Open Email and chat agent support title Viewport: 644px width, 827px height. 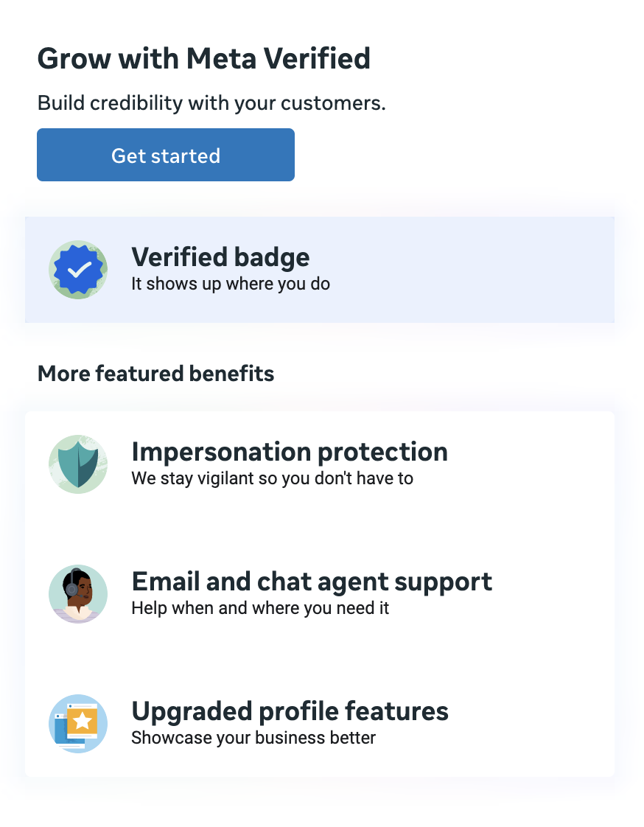tap(312, 582)
